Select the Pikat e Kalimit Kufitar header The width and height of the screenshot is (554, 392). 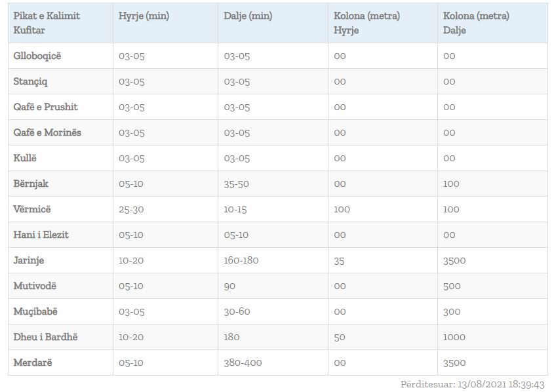47,23
